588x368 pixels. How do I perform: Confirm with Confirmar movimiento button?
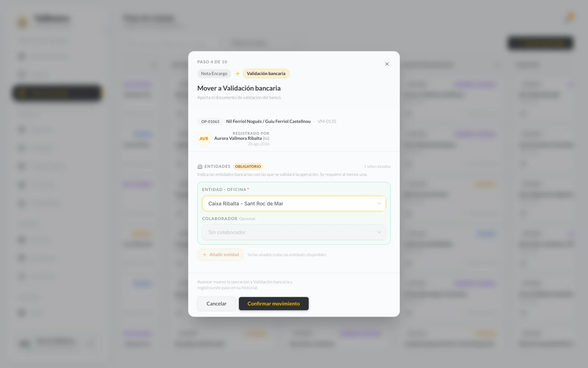[x=274, y=304]
